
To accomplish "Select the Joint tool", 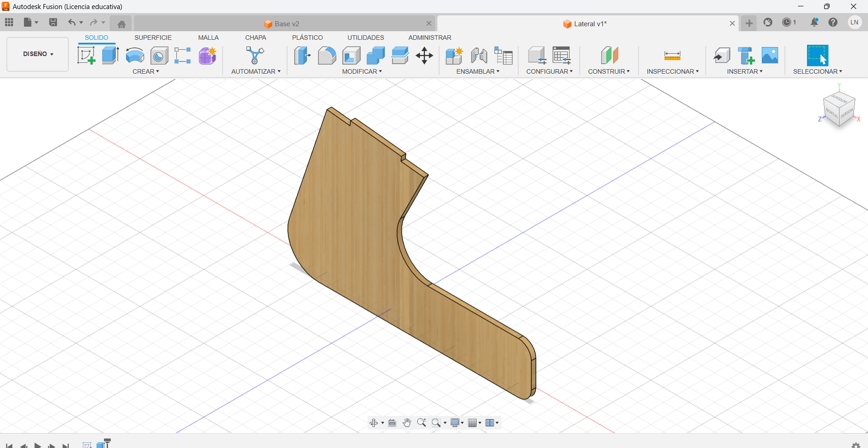I will pyautogui.click(x=479, y=56).
